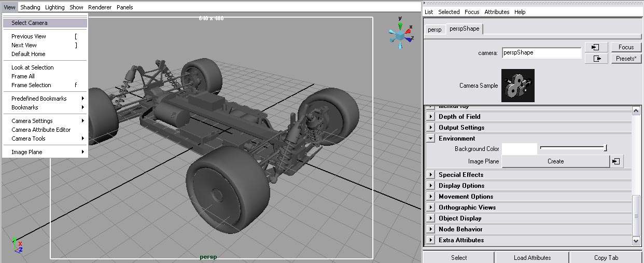Viewport: 644px width, 263px height.
Task: Expand the Orthographic Views section
Action: click(x=431, y=207)
